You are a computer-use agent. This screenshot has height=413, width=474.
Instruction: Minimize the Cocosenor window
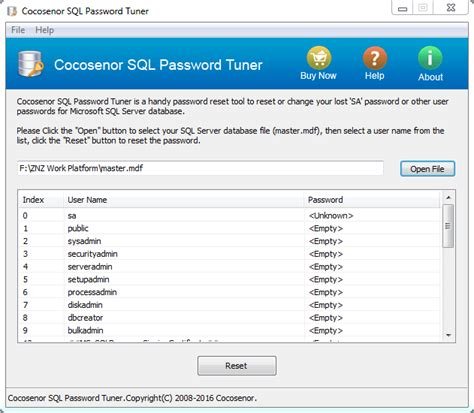pos(403,8)
